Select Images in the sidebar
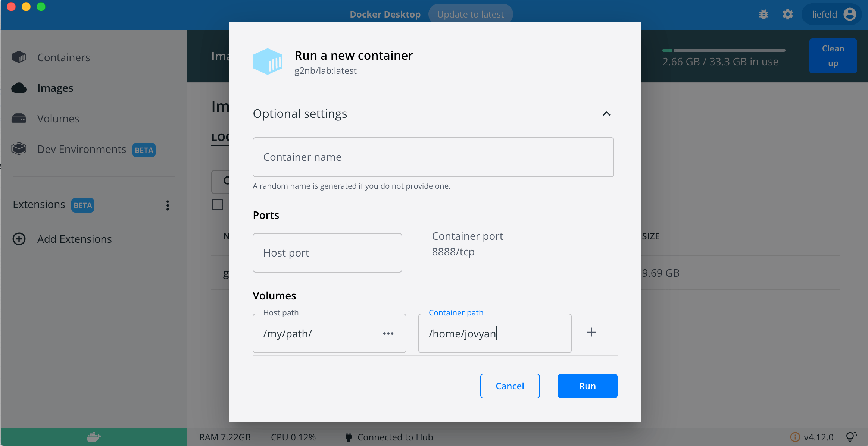This screenshot has height=446, width=868. [55, 88]
